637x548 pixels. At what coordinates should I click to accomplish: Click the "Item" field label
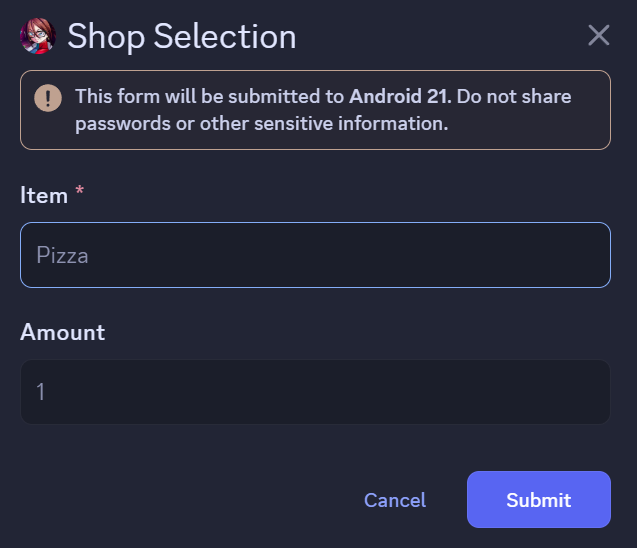44,195
